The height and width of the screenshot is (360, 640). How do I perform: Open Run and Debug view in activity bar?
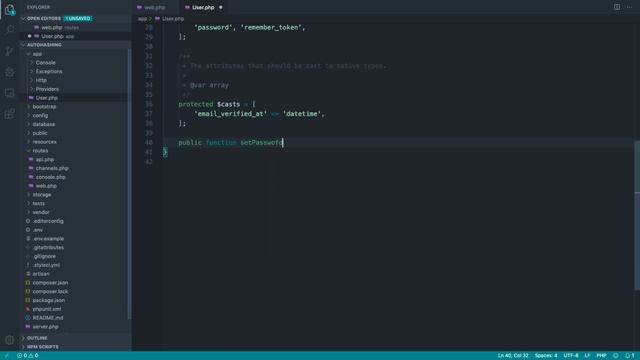pyautogui.click(x=9, y=72)
